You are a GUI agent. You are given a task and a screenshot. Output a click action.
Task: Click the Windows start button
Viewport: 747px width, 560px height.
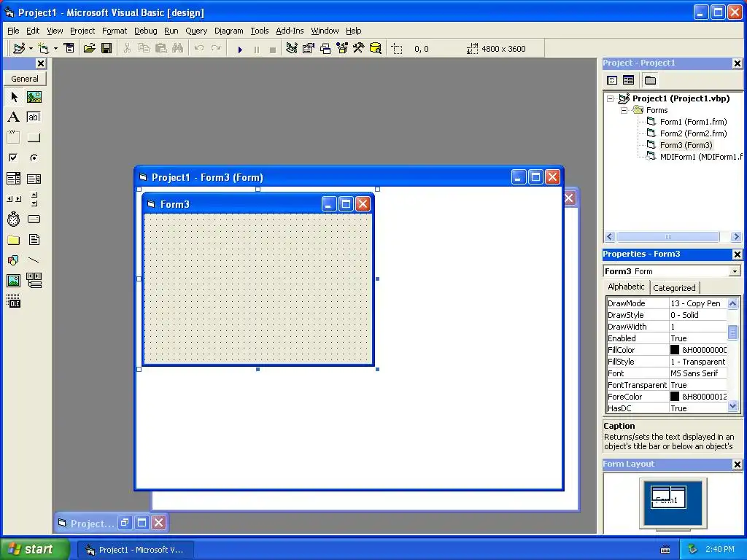pyautogui.click(x=34, y=549)
